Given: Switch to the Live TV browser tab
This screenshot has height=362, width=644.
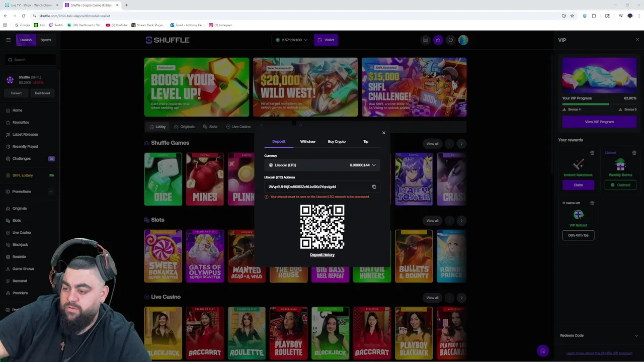Looking at the screenshot, I should point(31,5).
